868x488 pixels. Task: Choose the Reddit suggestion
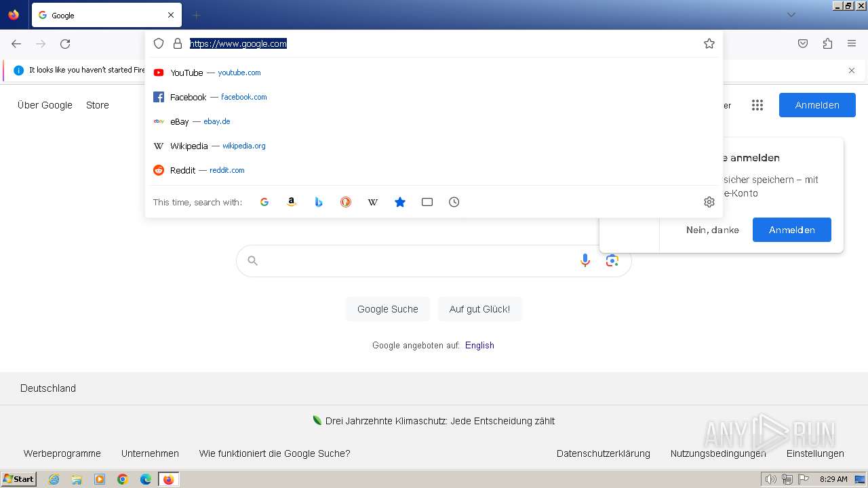click(434, 170)
